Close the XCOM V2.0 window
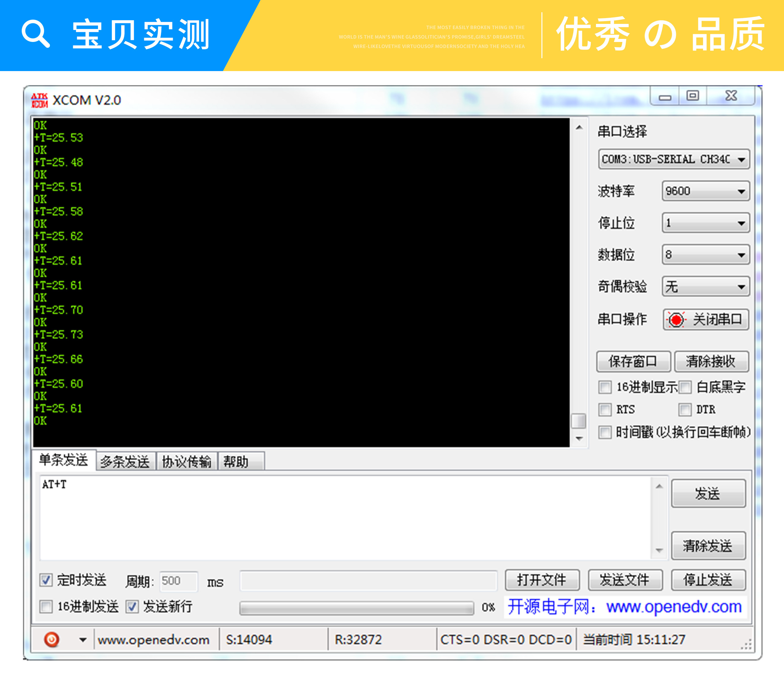 pyautogui.click(x=731, y=96)
